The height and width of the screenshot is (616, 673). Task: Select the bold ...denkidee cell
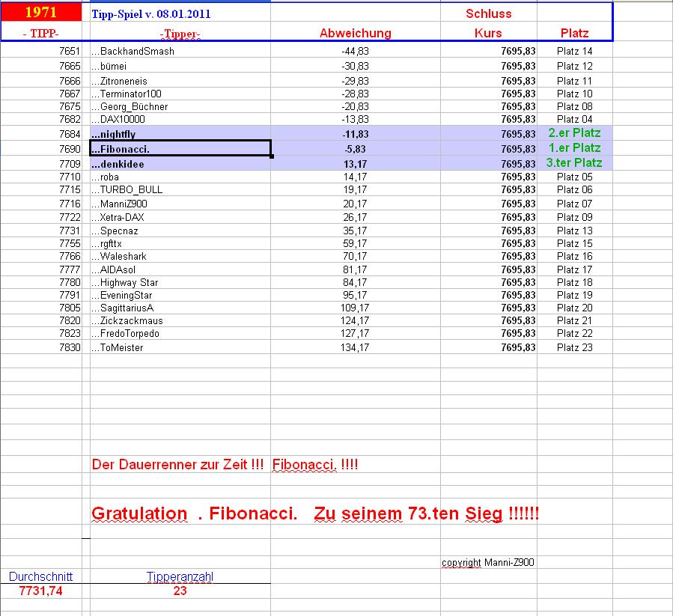point(180,164)
